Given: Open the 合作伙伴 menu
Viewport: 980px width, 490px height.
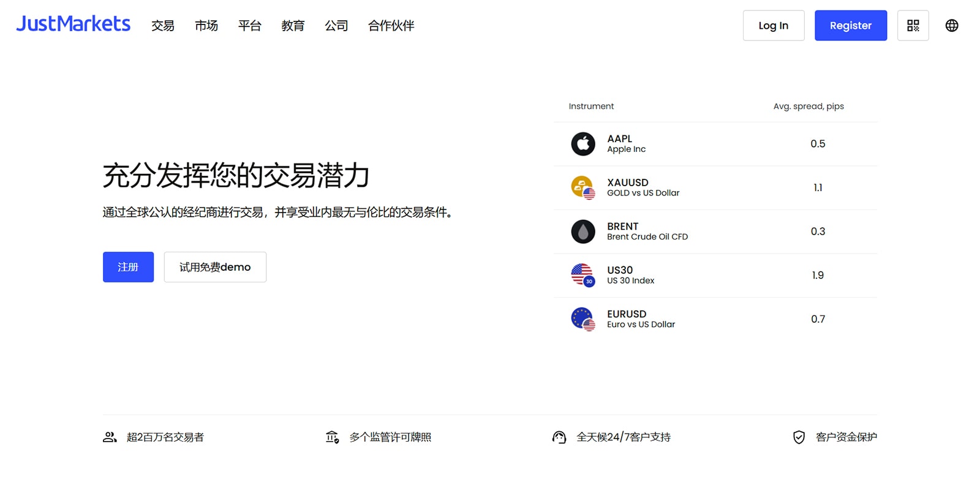Looking at the screenshot, I should (391, 26).
